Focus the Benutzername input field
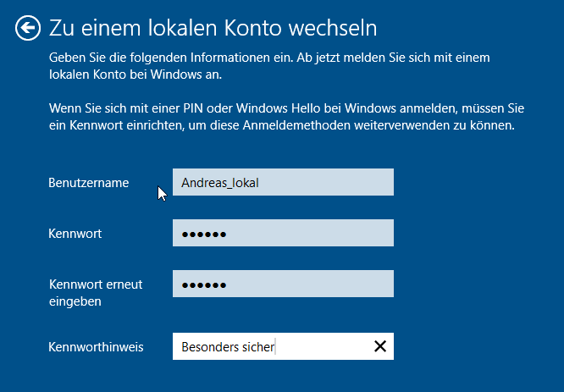The height and width of the screenshot is (392, 564). pos(283,182)
